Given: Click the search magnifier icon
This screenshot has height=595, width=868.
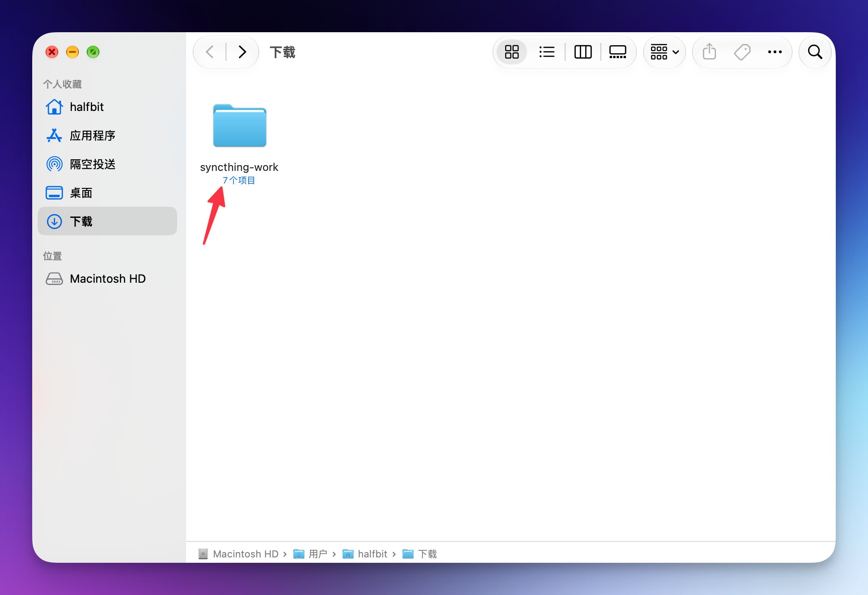Looking at the screenshot, I should pyautogui.click(x=815, y=52).
